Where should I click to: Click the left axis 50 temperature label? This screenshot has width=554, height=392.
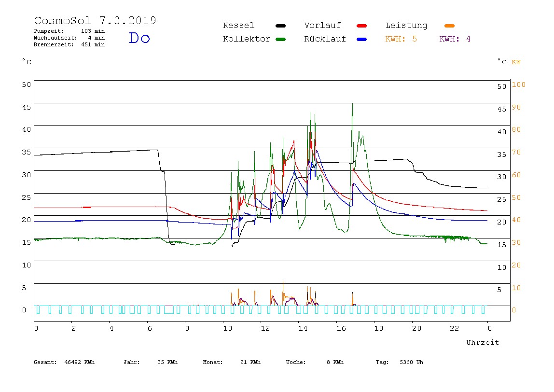[x=27, y=84]
